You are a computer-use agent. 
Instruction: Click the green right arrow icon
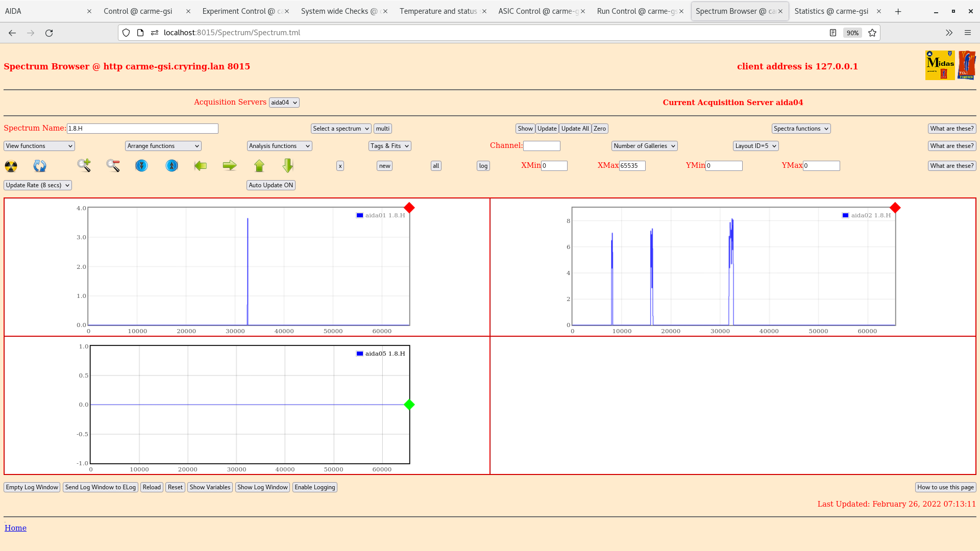(x=230, y=165)
